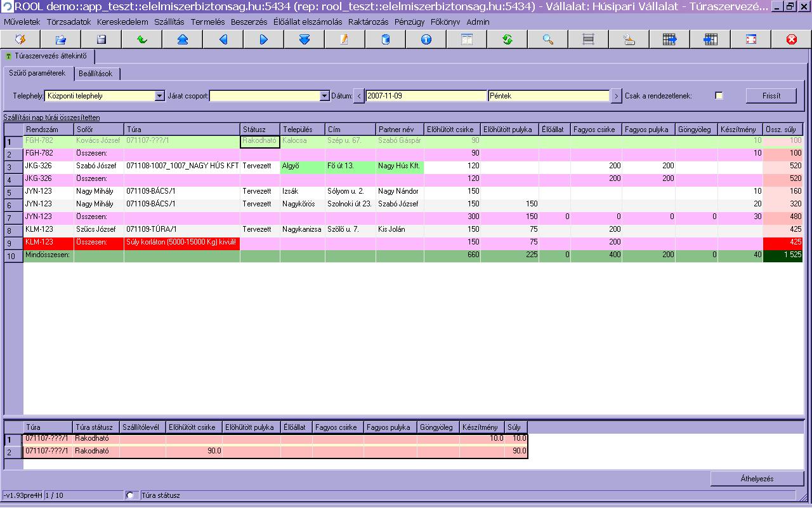Click the edit notepad pencil icon

point(344,39)
